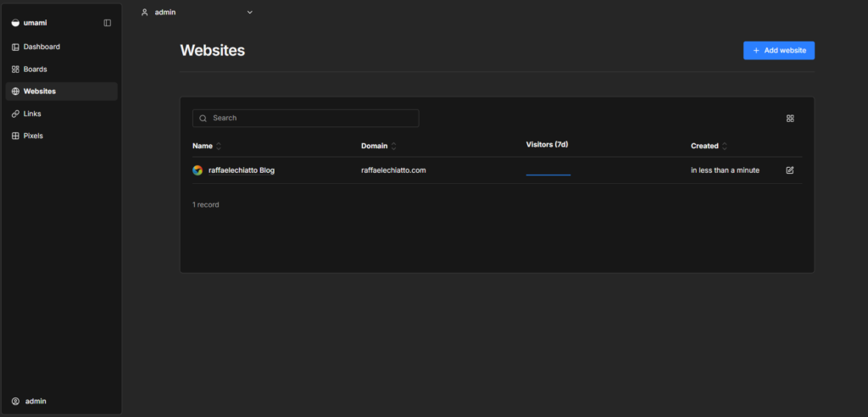Viewport: 868px width, 417px height.
Task: Open Dashboard from the sidebar
Action: point(61,47)
